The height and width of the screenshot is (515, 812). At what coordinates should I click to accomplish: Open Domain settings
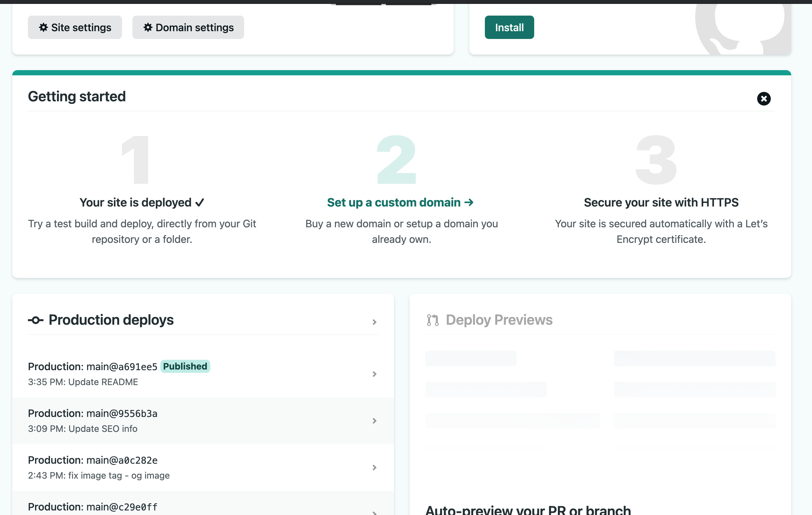pos(188,27)
